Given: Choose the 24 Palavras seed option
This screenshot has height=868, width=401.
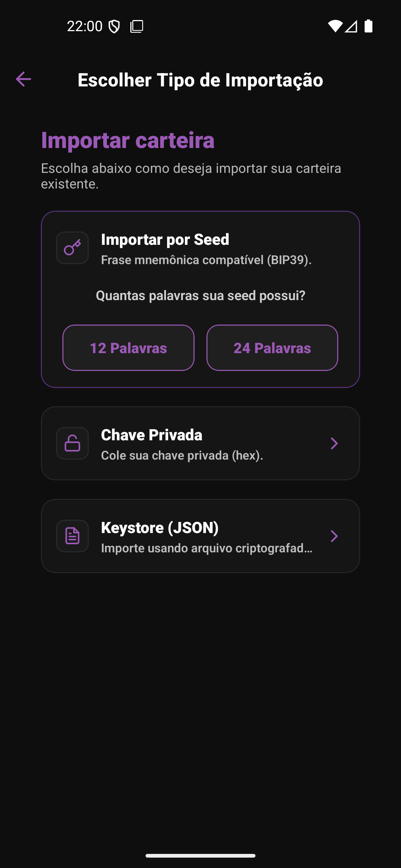Looking at the screenshot, I should point(272,348).
